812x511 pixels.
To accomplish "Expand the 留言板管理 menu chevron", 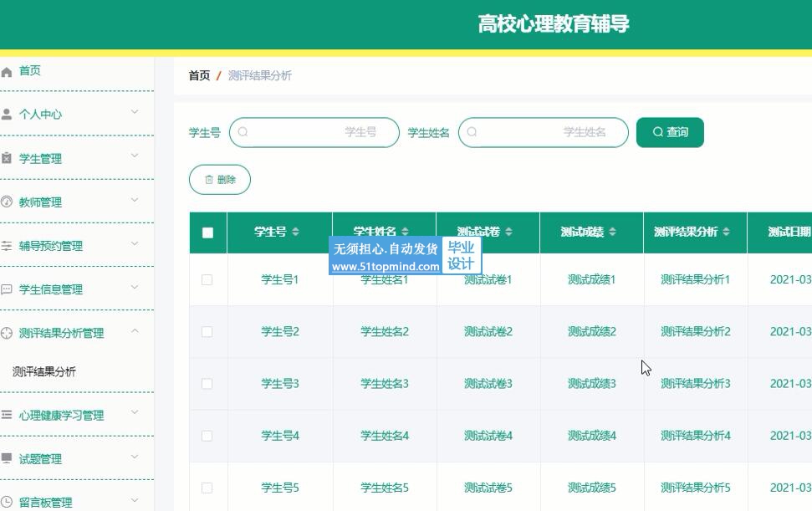I will tap(135, 501).
